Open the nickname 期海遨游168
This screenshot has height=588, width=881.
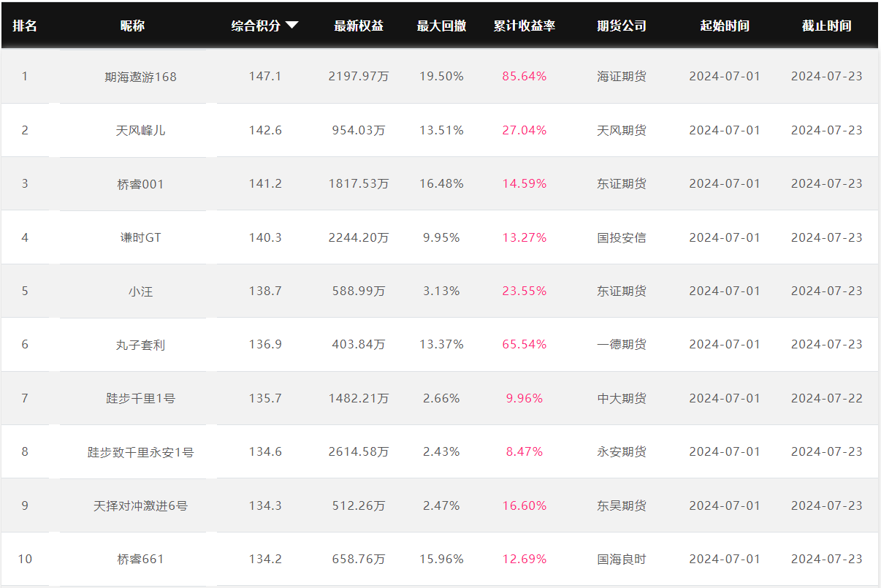[140, 77]
